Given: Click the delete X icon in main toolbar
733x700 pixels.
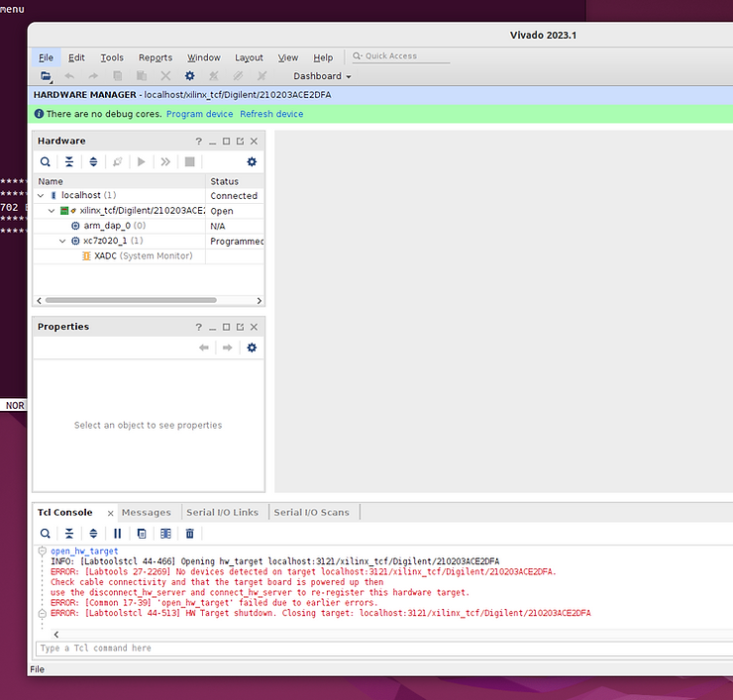Looking at the screenshot, I should coord(165,75).
